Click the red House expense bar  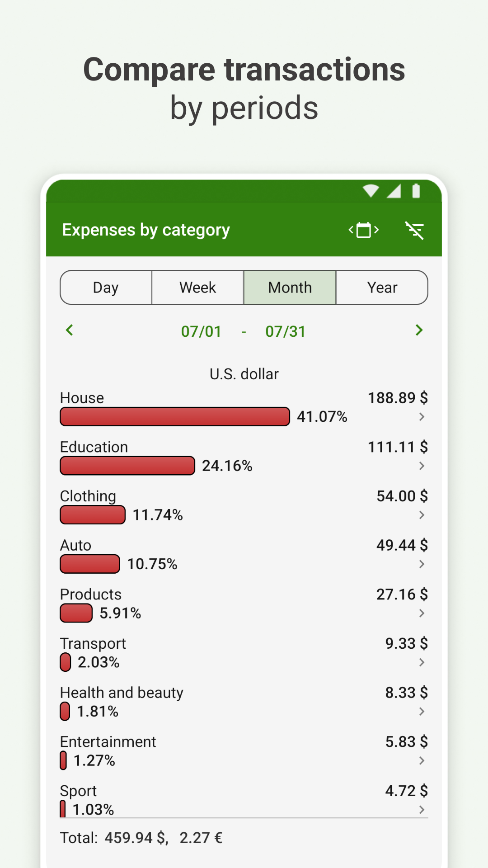tap(175, 417)
